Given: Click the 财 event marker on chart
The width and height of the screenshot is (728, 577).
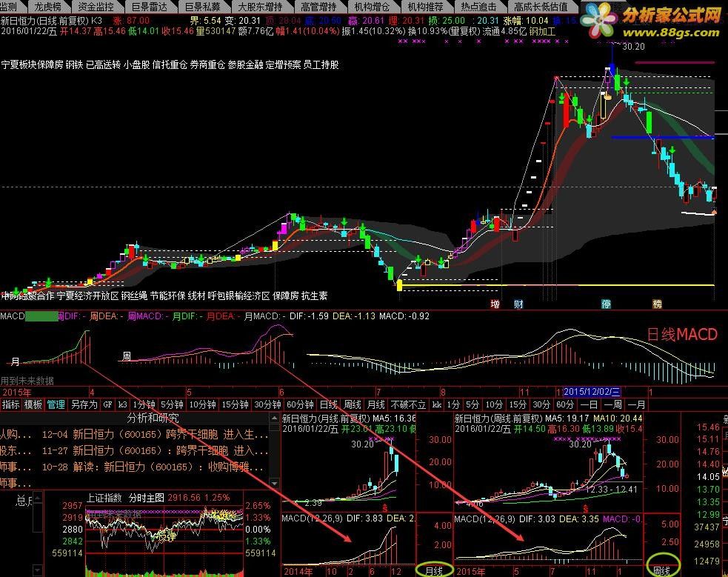Looking at the screenshot, I should click(518, 304).
